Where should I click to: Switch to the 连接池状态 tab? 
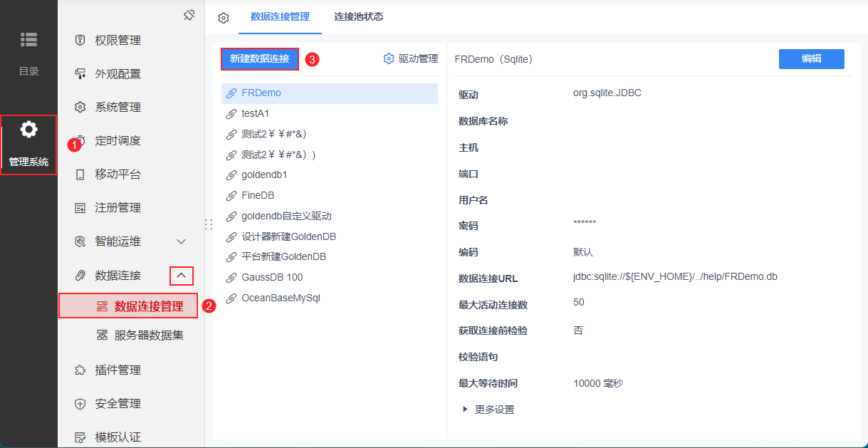coord(359,17)
